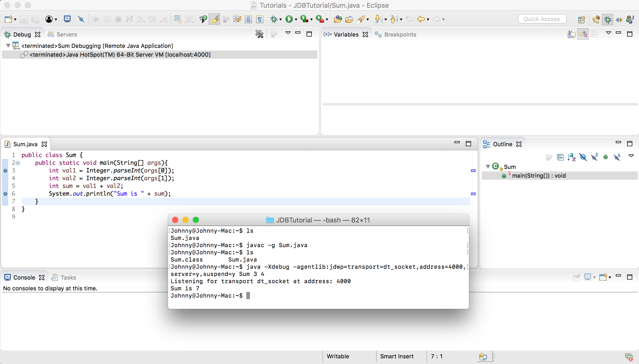Viewport: 639px width, 364px height.
Task: Switch to Debug perspective bug icon
Action: pos(608,19)
